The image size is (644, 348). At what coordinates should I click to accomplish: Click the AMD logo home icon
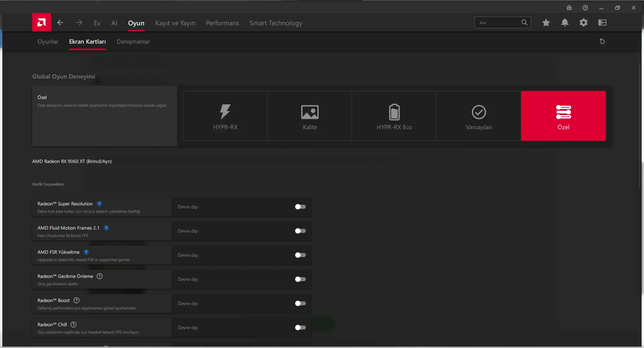click(x=42, y=22)
